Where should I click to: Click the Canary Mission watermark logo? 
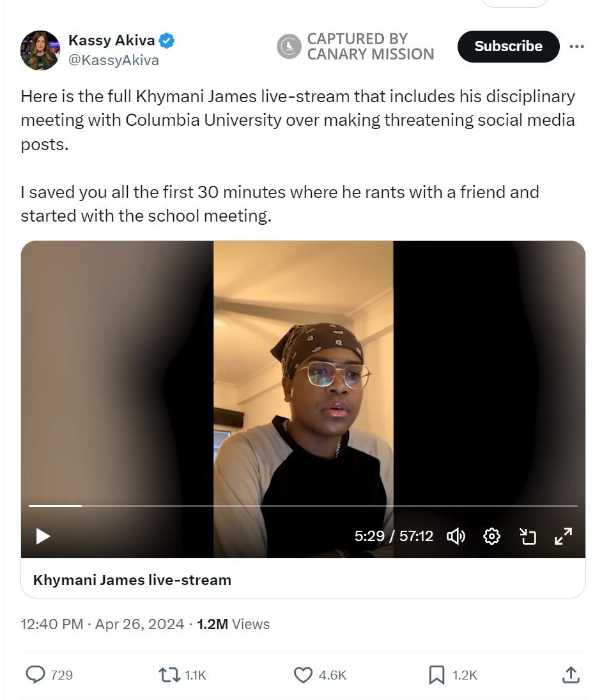289,47
